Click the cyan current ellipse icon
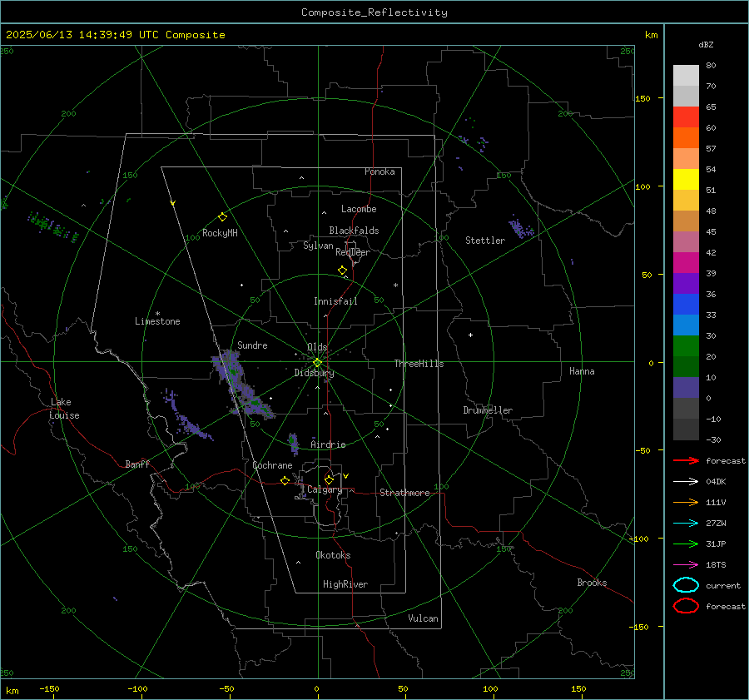Screen dimensions: 749x700 click(686, 585)
